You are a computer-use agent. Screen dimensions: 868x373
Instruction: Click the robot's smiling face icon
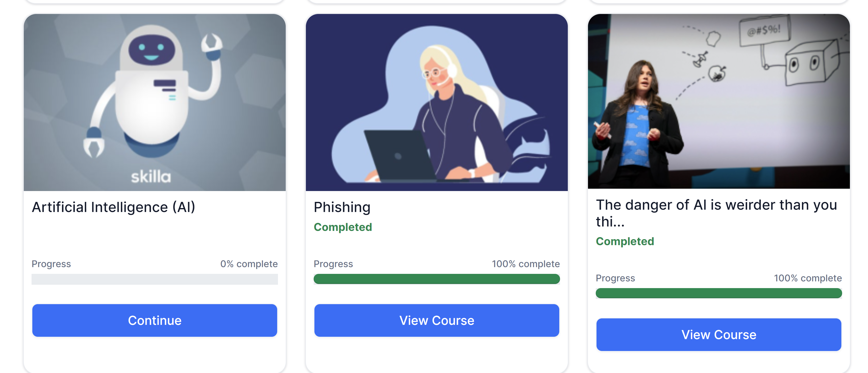(x=151, y=50)
